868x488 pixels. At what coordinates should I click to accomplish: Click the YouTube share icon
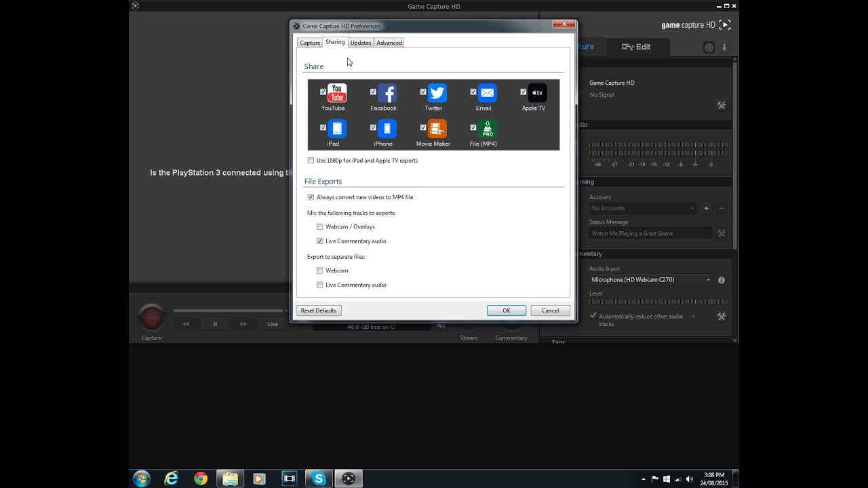(337, 93)
